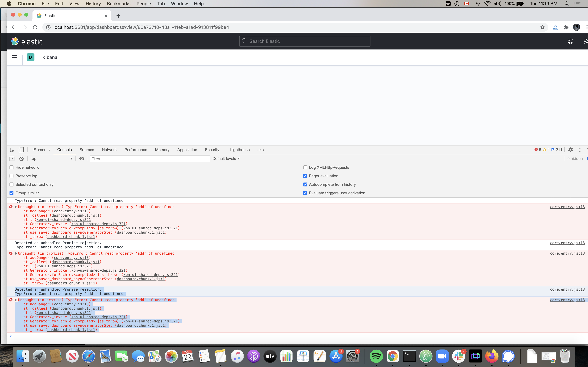This screenshot has width=588, height=367.
Task: Open DevTools three-dot menu
Action: pos(580,150)
